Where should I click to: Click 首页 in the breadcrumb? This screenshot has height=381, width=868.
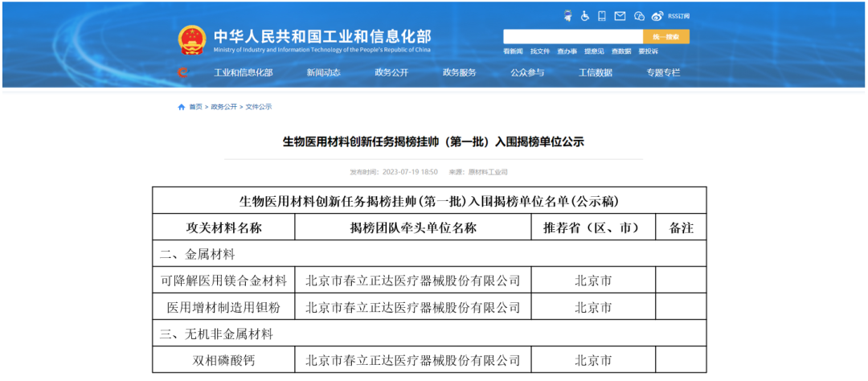(195, 107)
